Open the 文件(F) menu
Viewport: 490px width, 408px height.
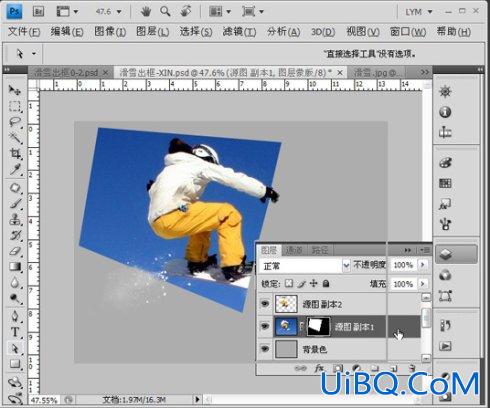click(x=24, y=32)
